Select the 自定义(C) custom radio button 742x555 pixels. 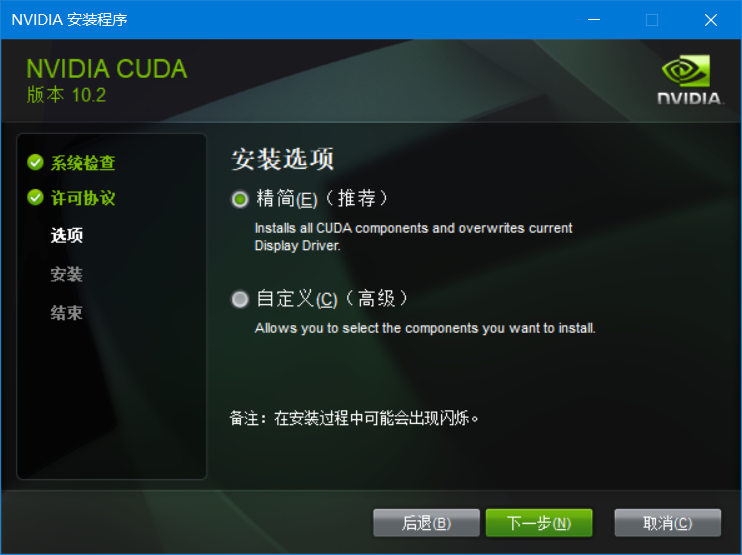(x=240, y=299)
